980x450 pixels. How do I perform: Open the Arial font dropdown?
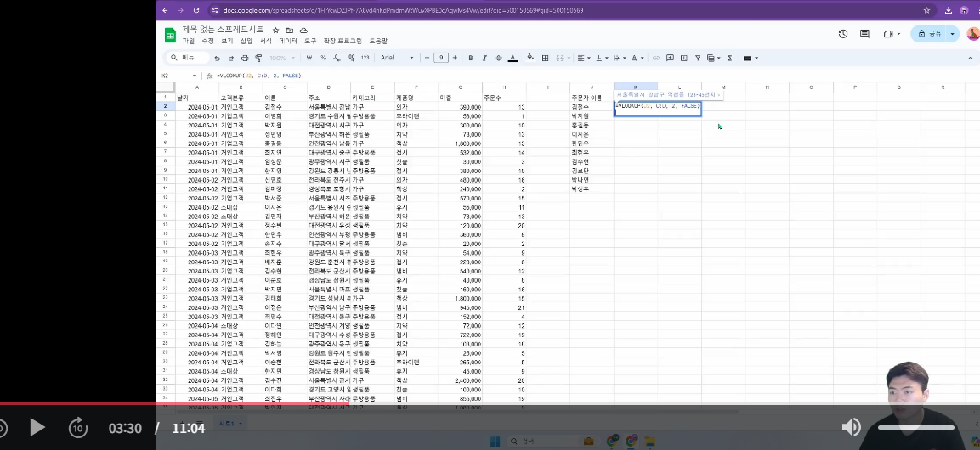pos(398,58)
